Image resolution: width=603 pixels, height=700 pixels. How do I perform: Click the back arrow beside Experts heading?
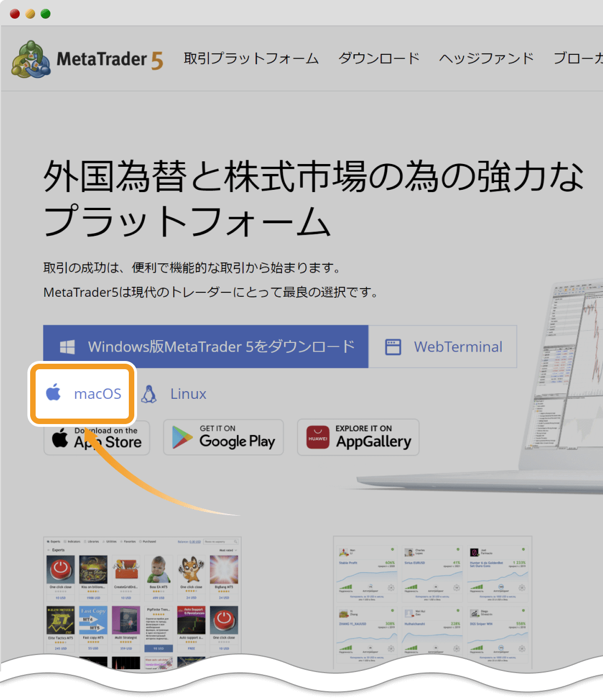[48, 550]
